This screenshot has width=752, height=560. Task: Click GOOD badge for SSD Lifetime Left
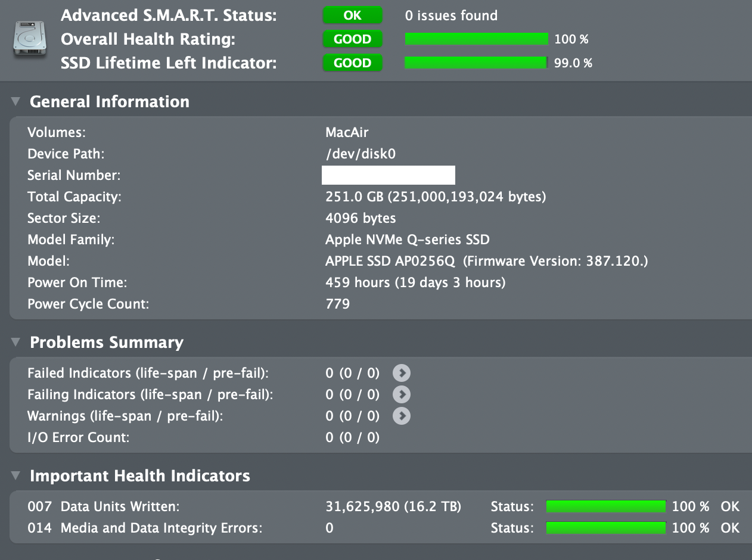353,63
